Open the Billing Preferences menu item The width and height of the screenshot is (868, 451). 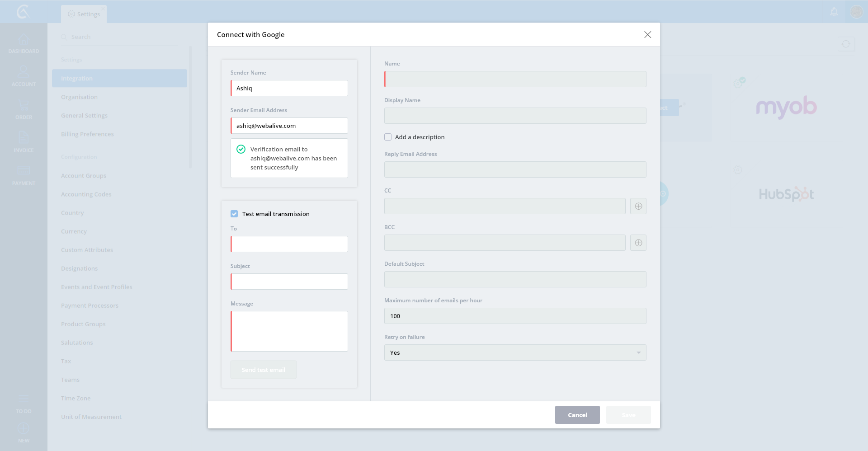(87, 134)
